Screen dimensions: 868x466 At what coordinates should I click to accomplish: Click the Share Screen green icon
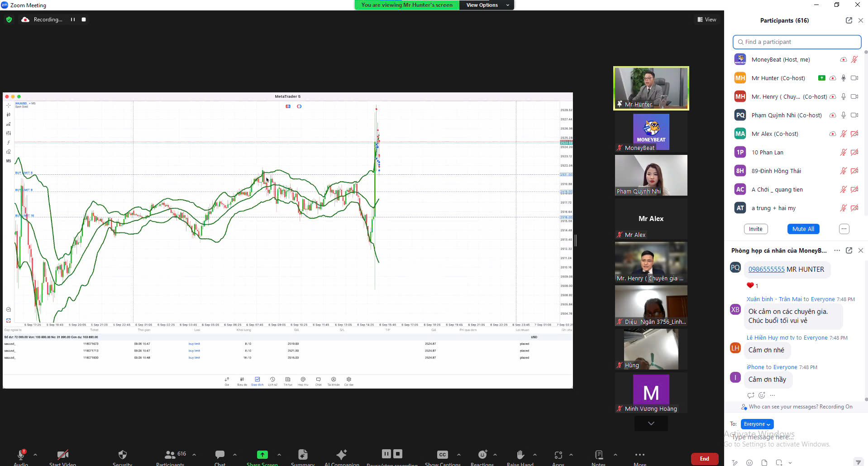262,454
